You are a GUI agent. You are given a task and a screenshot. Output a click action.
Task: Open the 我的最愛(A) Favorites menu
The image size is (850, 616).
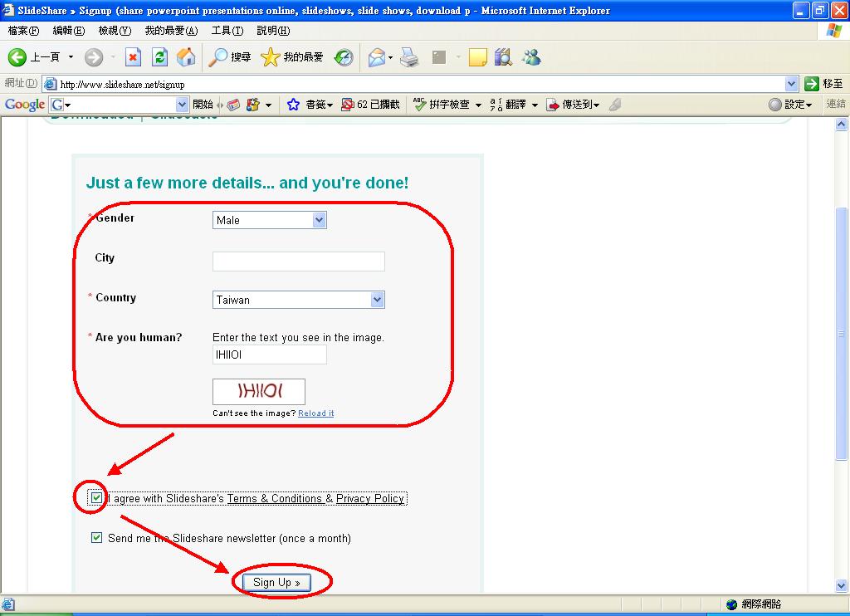(x=171, y=31)
